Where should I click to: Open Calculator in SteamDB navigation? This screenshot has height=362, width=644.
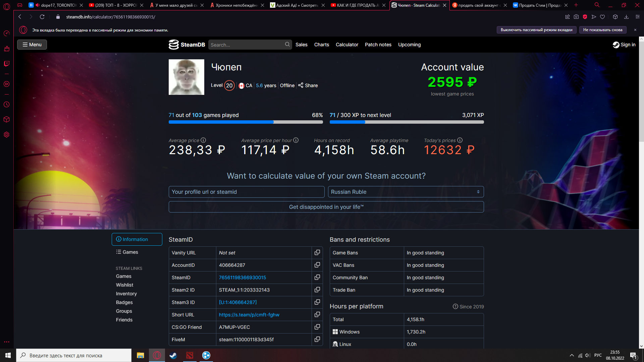point(347,45)
